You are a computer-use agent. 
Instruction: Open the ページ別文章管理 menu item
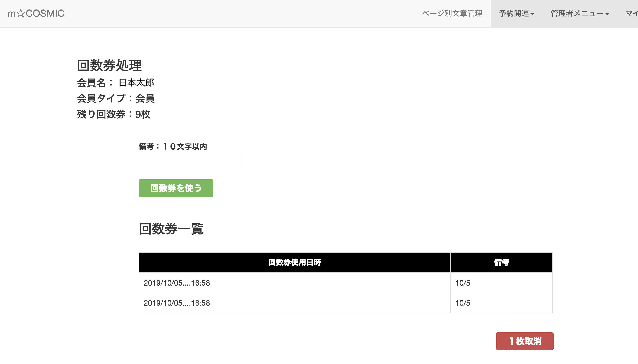452,13
